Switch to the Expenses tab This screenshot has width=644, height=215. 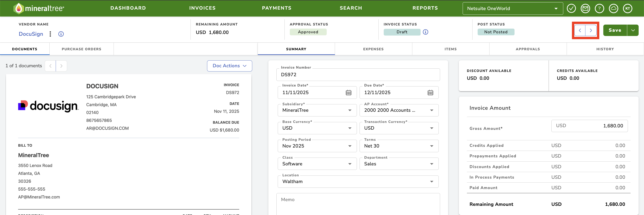[x=373, y=49]
